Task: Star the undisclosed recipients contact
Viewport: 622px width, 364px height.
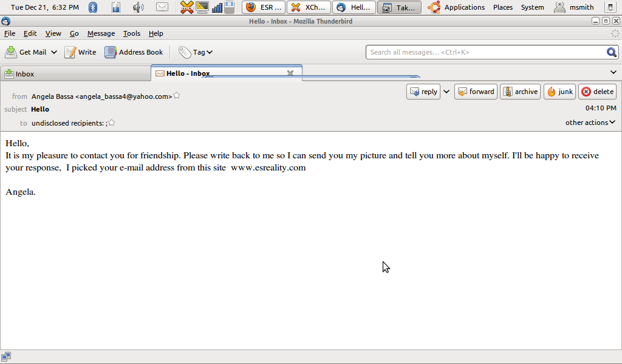Action: (x=112, y=123)
